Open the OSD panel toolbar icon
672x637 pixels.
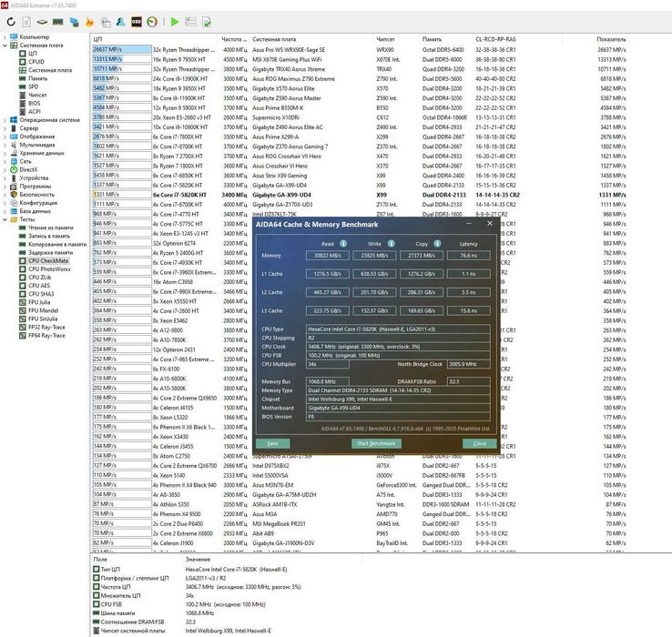click(x=137, y=22)
